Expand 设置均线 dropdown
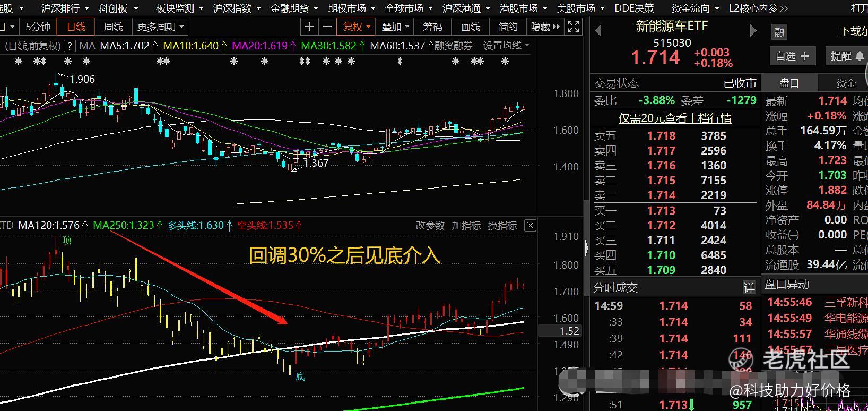 point(506,46)
